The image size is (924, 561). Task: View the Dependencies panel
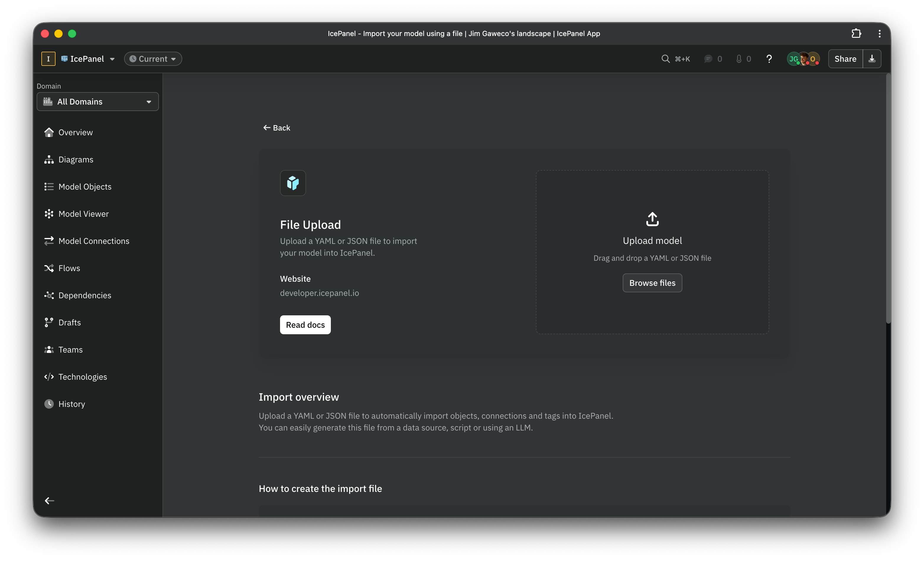84,295
